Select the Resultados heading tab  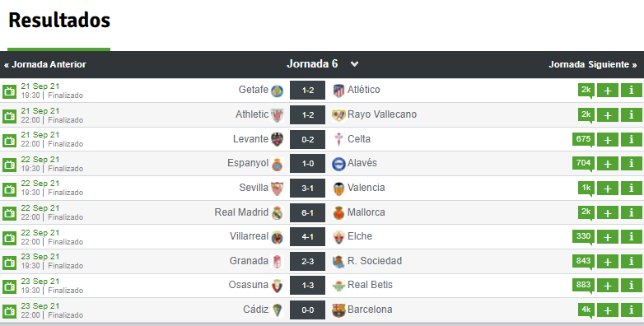[59, 20]
